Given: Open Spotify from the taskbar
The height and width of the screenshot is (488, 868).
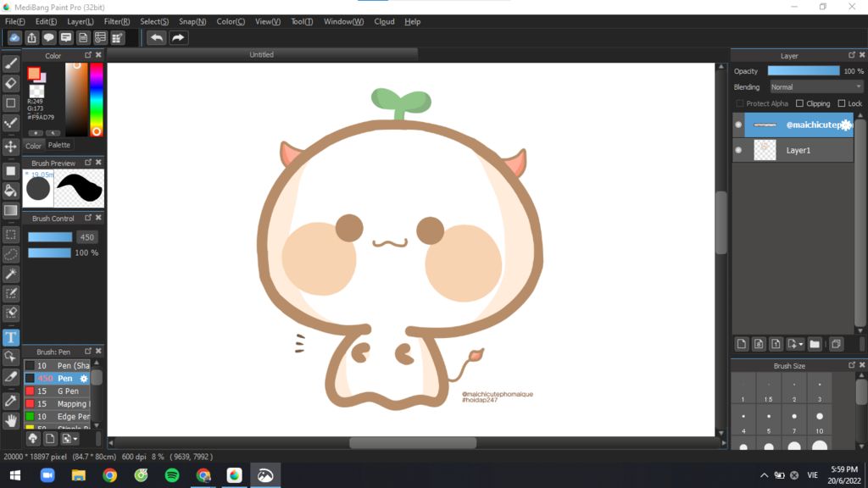Looking at the screenshot, I should [172, 475].
